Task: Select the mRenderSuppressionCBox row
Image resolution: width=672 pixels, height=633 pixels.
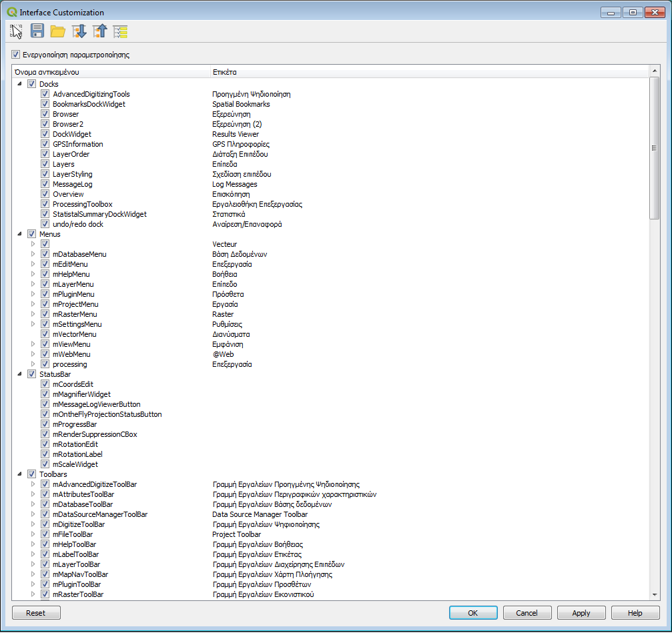Action: click(x=330, y=434)
